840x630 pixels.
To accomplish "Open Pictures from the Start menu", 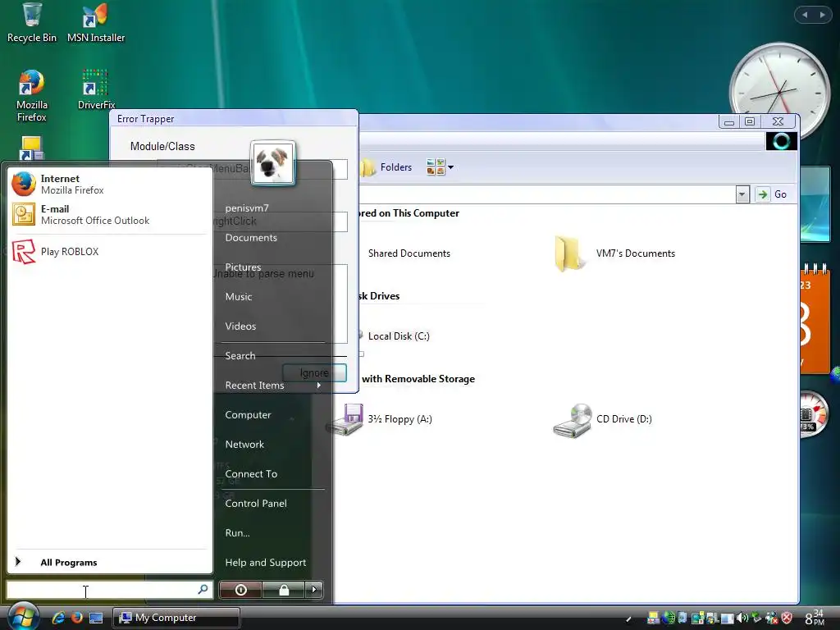I will click(x=243, y=267).
